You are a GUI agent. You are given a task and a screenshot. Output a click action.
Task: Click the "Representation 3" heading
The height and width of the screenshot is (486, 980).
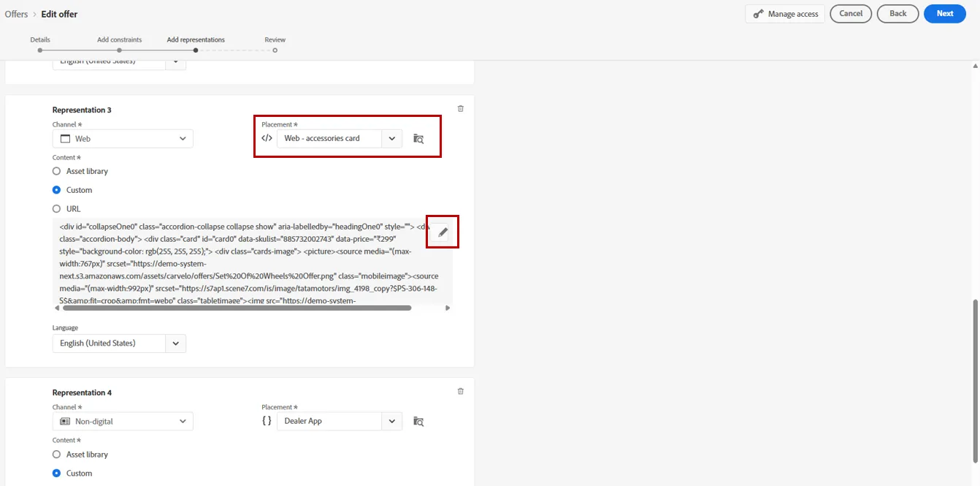tap(82, 110)
